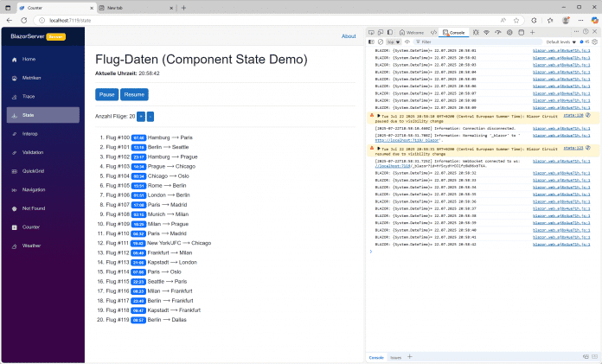Open console settings gear icon
The image size is (602, 364).
[595, 42]
